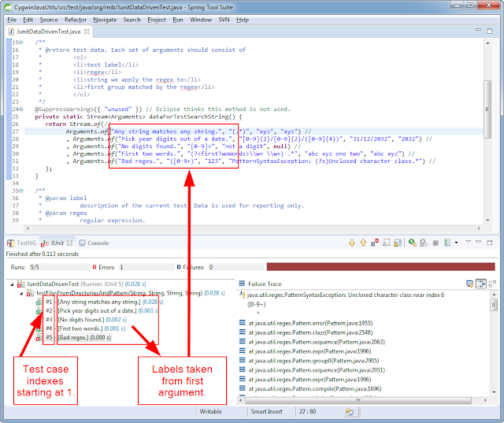Click the editor vertical scrollbar thumb
Screen dimensions: 504x423
tap(487, 109)
